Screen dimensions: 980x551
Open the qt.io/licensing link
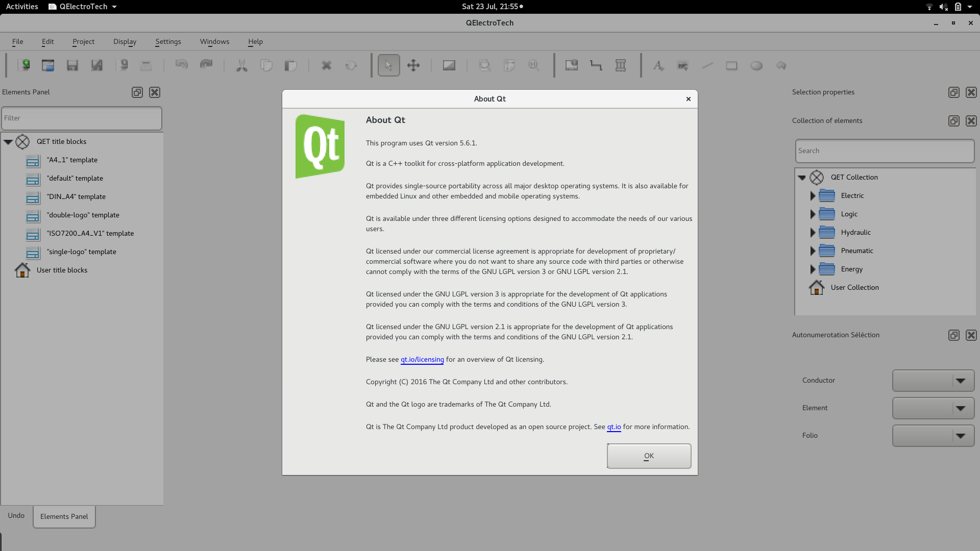422,360
